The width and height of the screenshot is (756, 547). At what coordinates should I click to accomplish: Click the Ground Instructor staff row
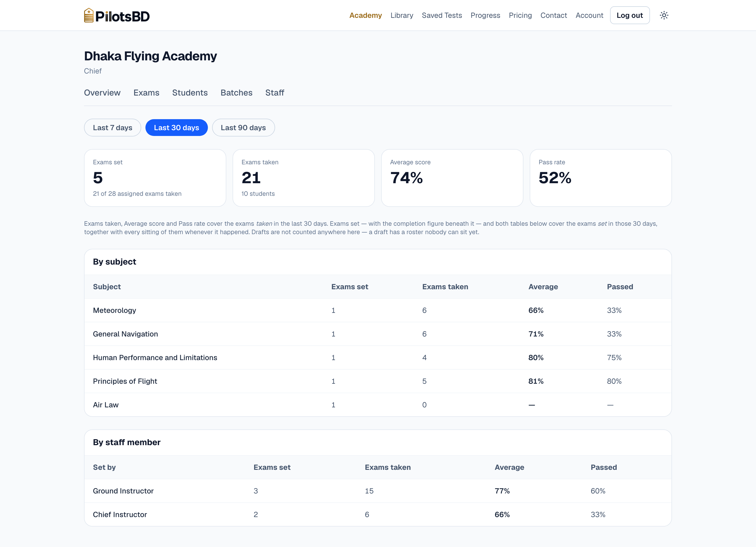378,491
